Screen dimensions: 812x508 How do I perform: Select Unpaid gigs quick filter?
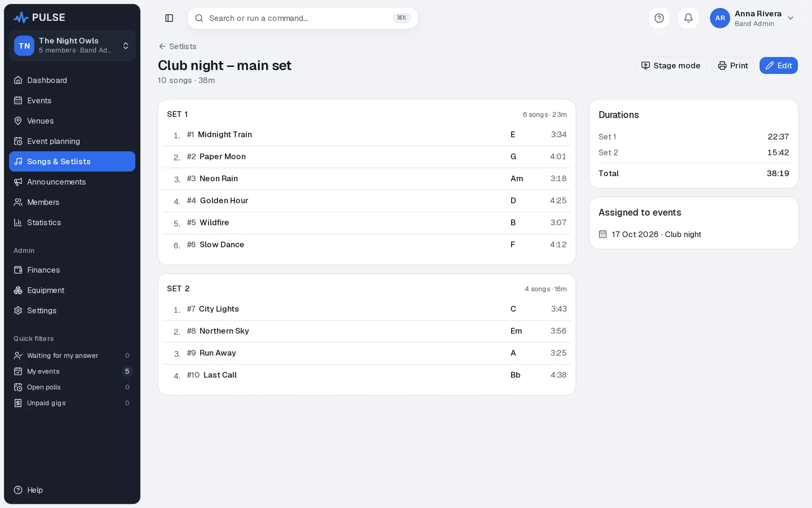click(72, 403)
